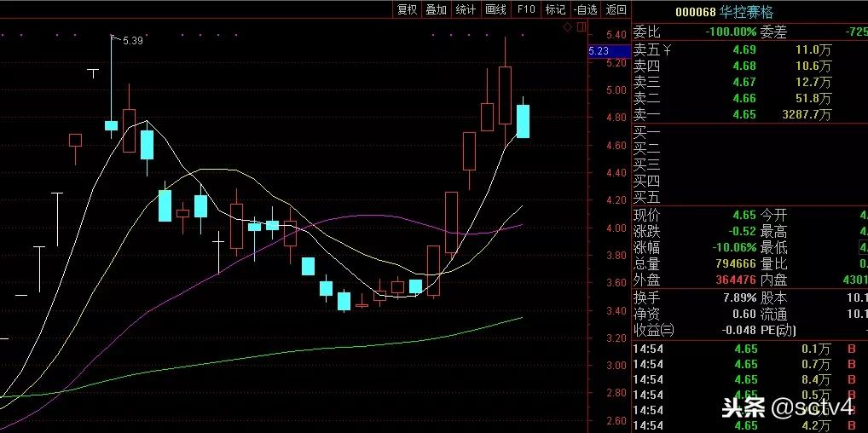Click the 委比 value -100.00%
The width and height of the screenshot is (868, 433).
click(731, 32)
